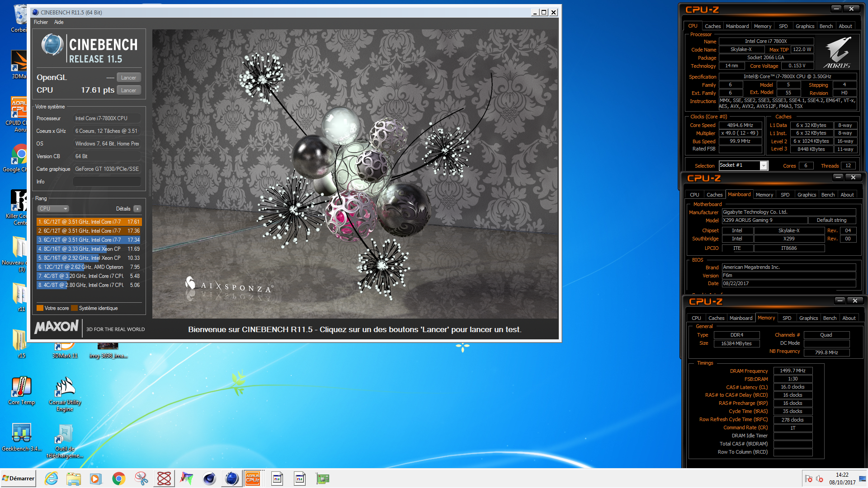Select ranking row 6 AMD Opteron
The height and width of the screenshot is (488, 868).
[x=89, y=267]
